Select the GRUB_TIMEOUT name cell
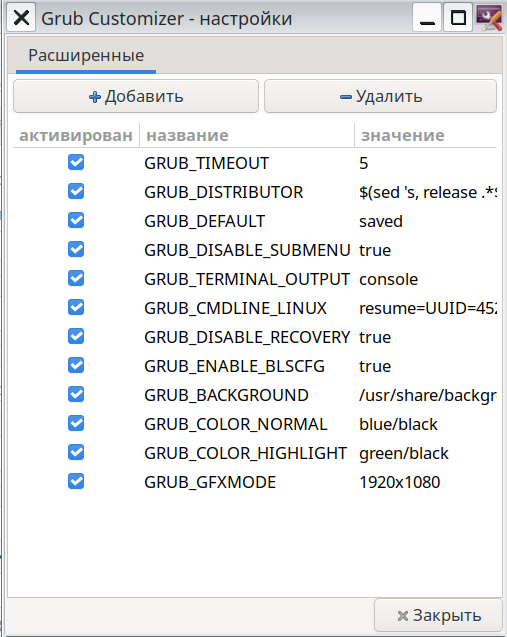 point(206,163)
